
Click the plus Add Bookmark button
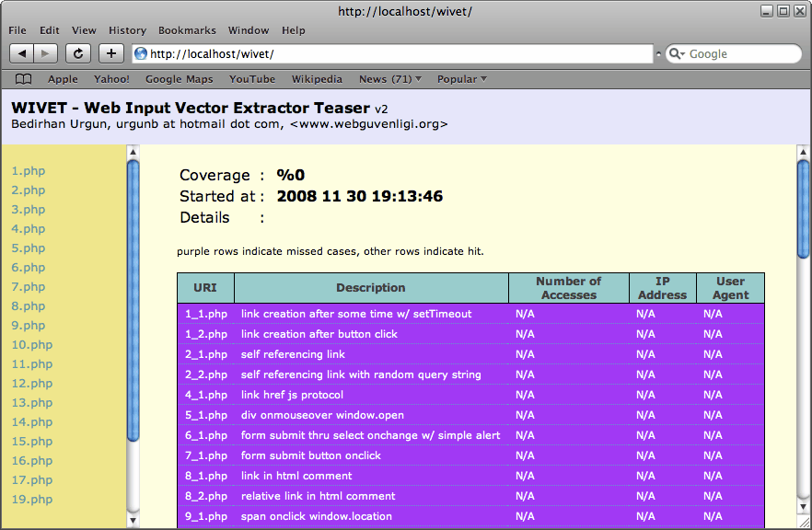[x=111, y=54]
